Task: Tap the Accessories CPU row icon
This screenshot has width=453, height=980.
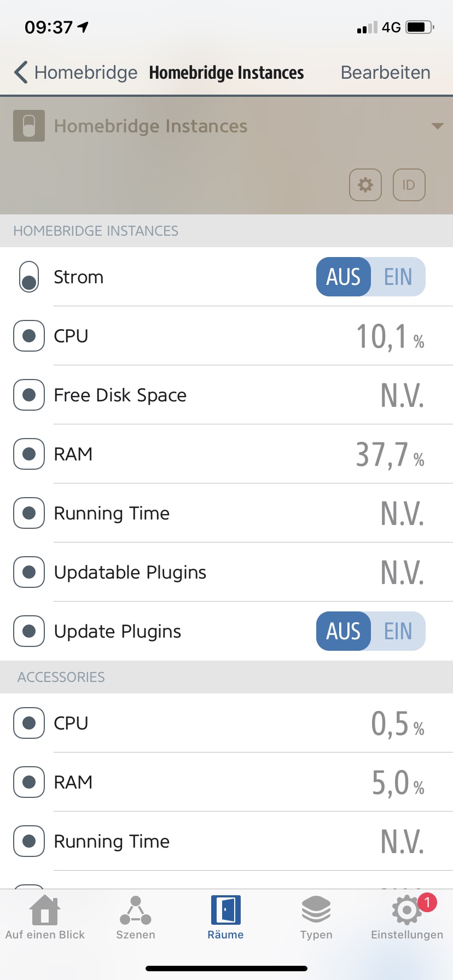Action: click(x=29, y=723)
